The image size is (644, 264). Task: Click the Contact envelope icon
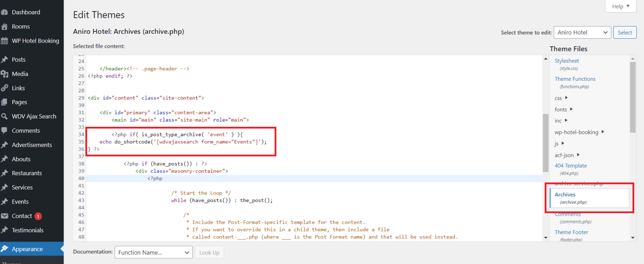tap(4, 216)
